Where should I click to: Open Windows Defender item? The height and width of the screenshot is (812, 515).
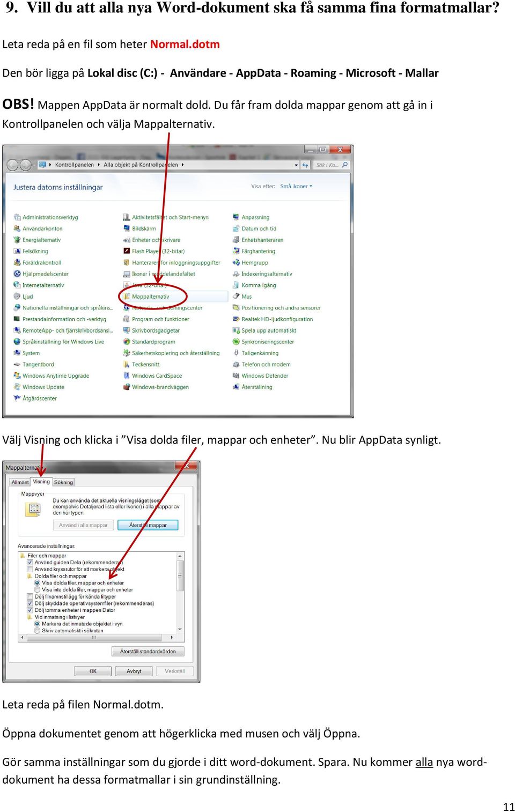pos(261,375)
